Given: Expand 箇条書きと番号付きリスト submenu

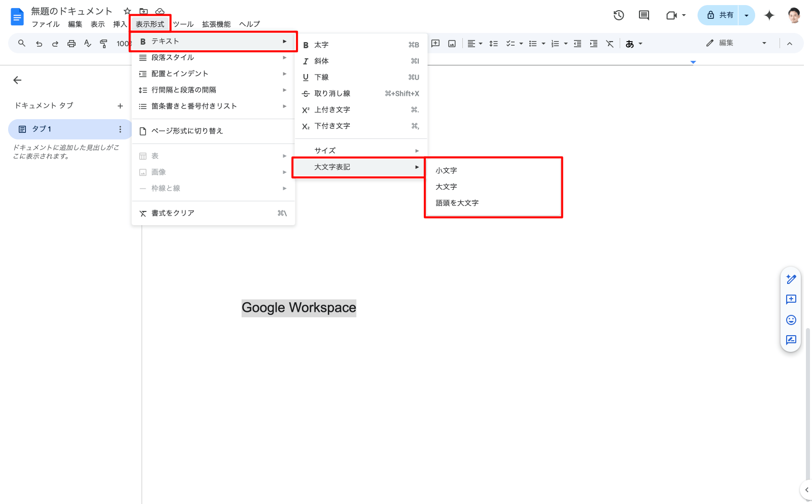Looking at the screenshot, I should tap(213, 106).
